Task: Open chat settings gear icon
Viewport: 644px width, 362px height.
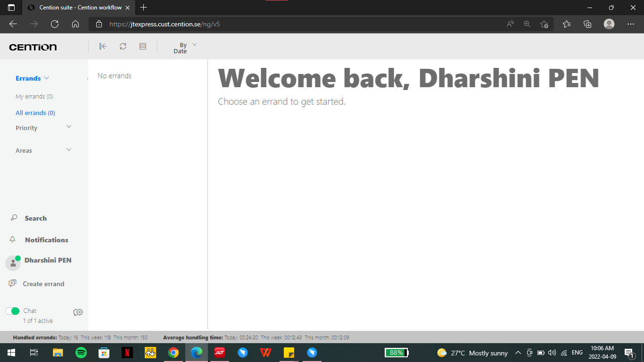Action: click(78, 312)
